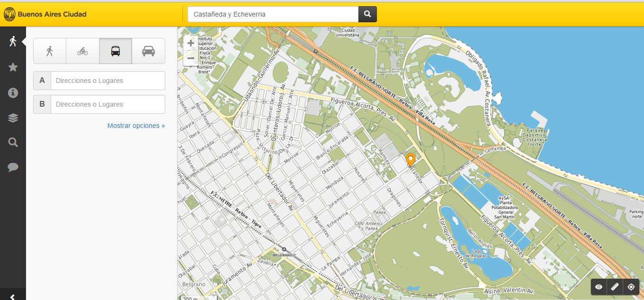
Task: Expand Mostrar opciones link
Action: coord(136,126)
